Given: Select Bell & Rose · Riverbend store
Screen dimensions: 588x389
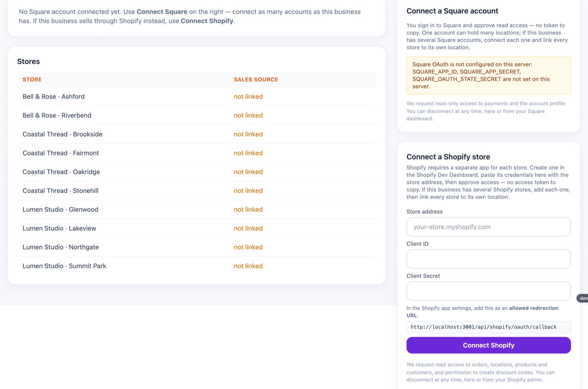Looking at the screenshot, I should (57, 115).
